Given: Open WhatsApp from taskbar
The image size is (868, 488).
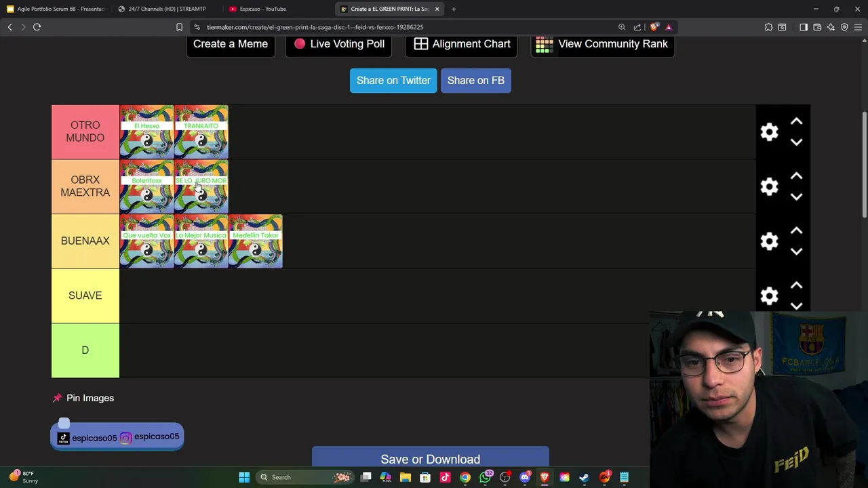Looking at the screenshot, I should pyautogui.click(x=485, y=477).
